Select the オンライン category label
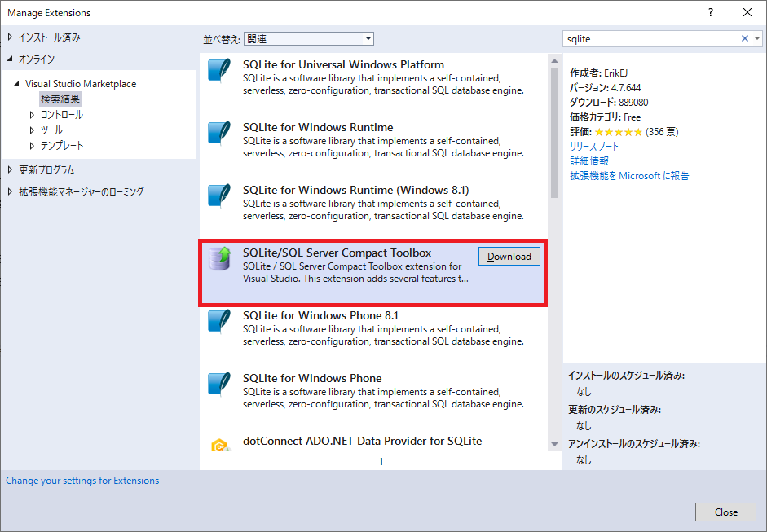The width and height of the screenshot is (767, 532). (x=37, y=59)
